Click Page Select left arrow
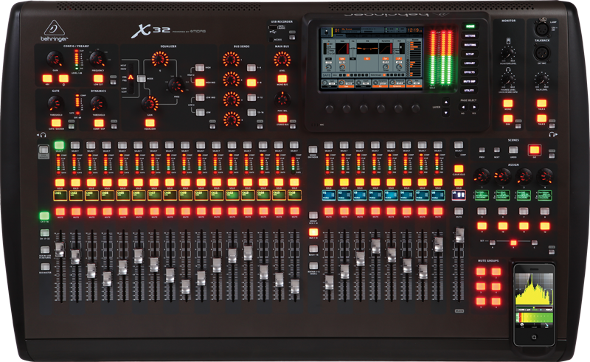Screen dimensions: 590x362 point(463,107)
